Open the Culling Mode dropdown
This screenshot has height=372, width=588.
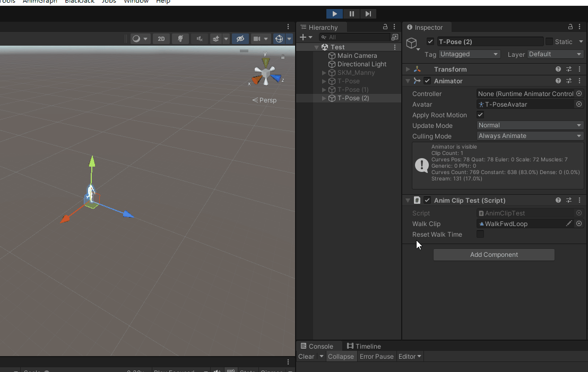coord(529,136)
